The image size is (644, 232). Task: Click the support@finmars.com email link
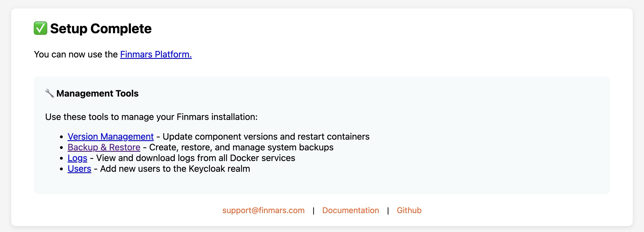point(263,210)
